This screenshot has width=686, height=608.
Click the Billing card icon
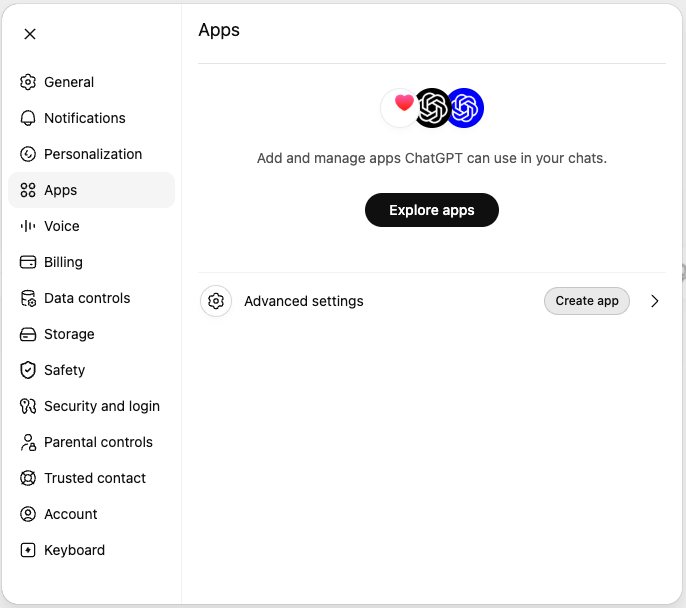pyautogui.click(x=28, y=262)
